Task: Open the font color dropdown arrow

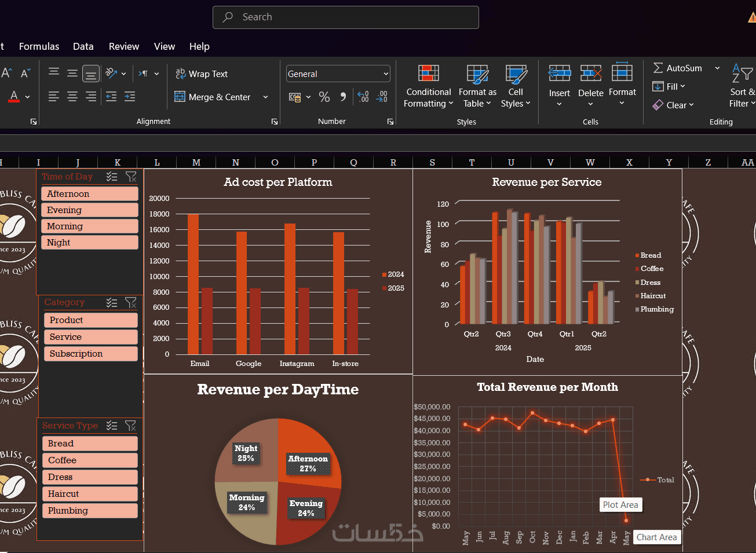Action: [x=27, y=97]
